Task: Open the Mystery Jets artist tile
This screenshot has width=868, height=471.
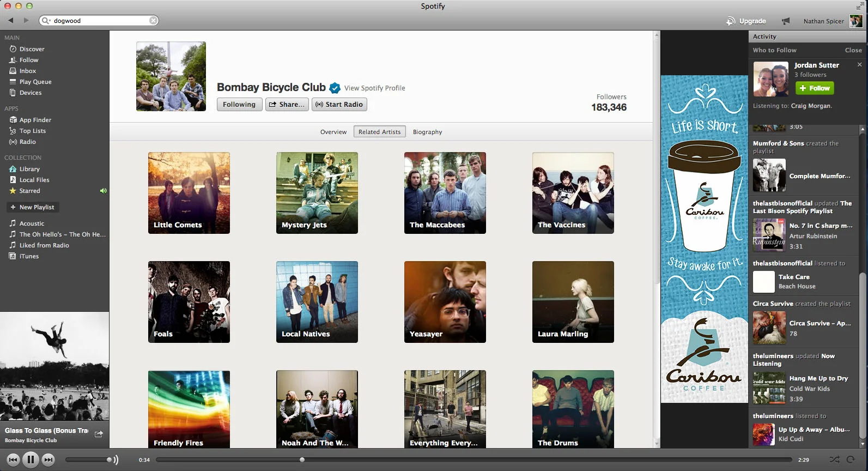Action: (x=317, y=193)
